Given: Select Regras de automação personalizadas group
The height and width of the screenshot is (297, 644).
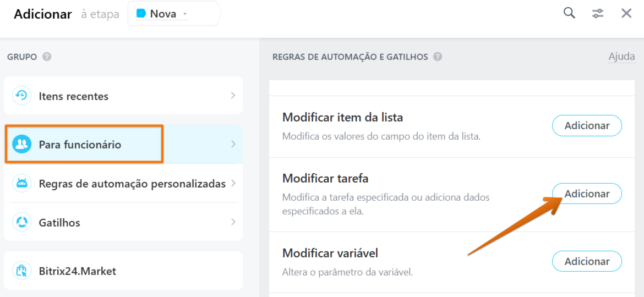Looking at the screenshot, I should point(123,183).
